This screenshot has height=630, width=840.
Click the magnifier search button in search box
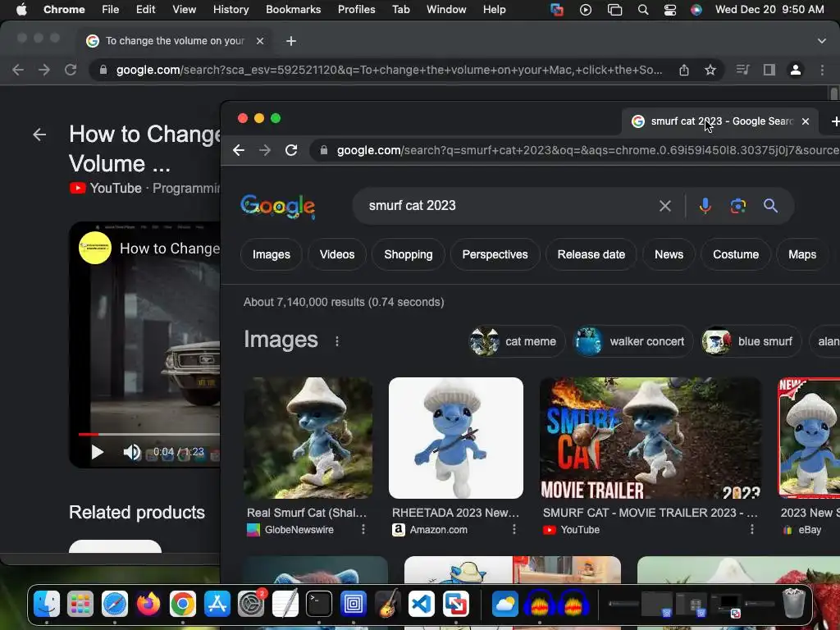[x=770, y=206]
